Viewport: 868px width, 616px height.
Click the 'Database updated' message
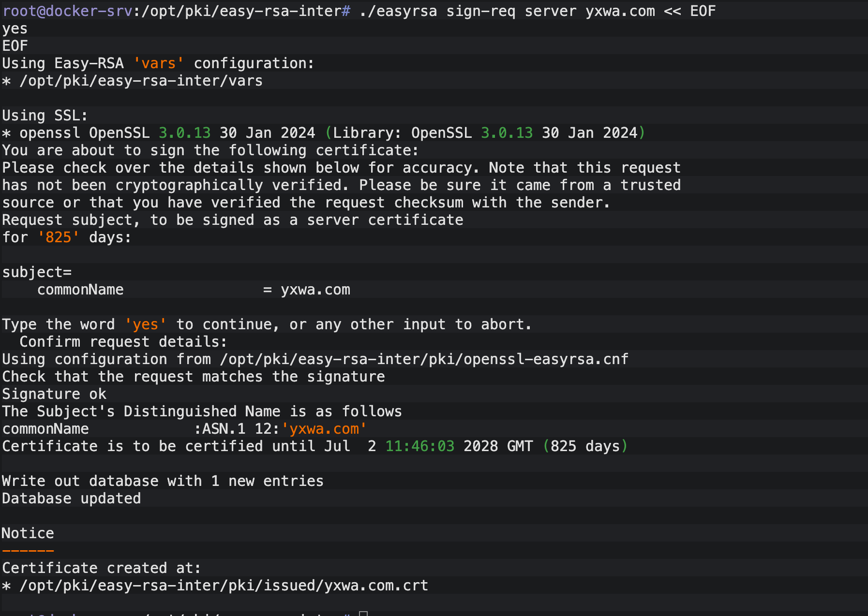click(72, 499)
